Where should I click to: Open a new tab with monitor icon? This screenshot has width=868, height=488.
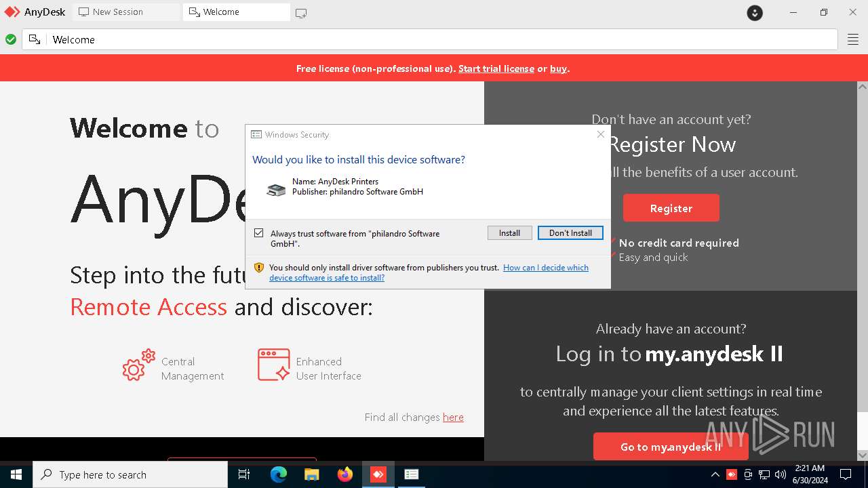(x=301, y=13)
